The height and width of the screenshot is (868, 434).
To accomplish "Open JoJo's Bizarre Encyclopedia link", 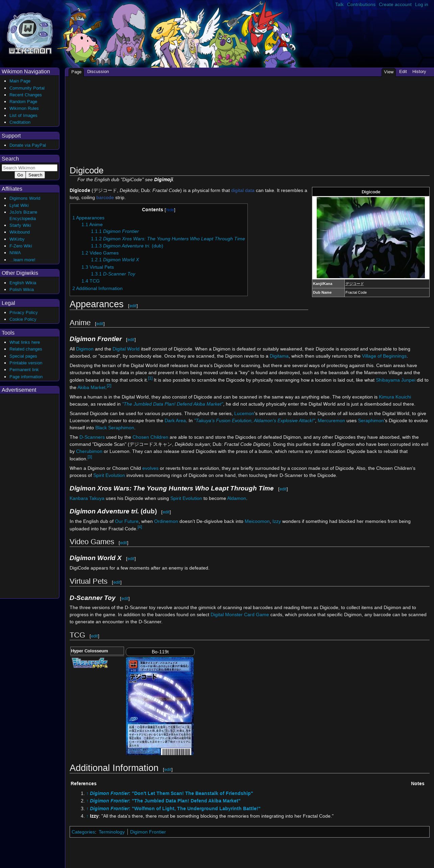I will [23, 215].
